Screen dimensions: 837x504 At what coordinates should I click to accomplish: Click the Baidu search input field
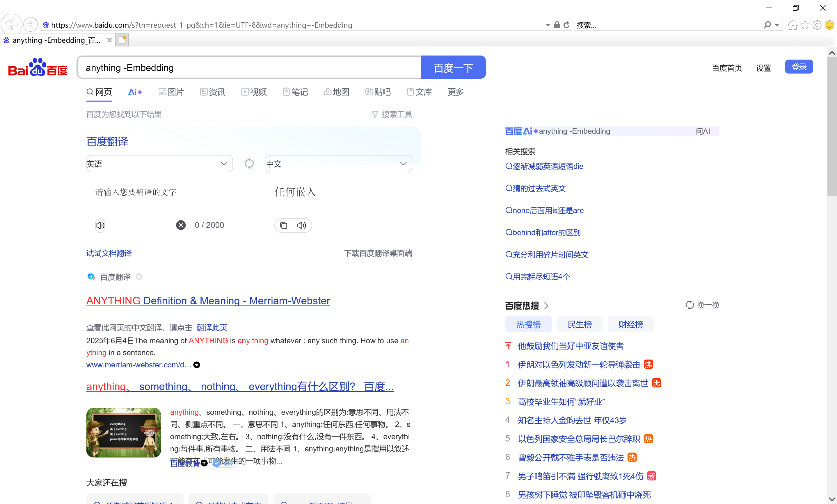coord(249,67)
